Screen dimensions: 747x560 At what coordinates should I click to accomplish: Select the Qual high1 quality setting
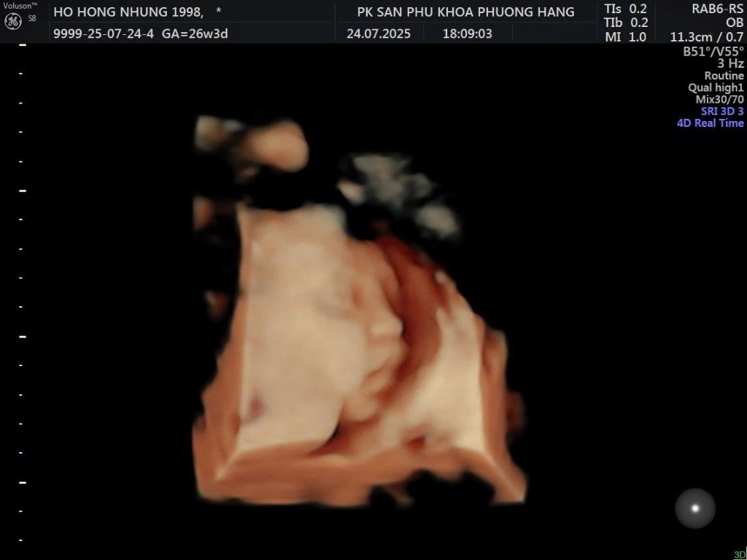(715, 87)
